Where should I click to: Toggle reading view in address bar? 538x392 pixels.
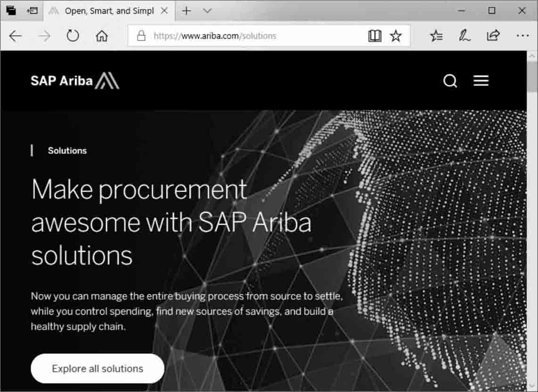[x=374, y=36]
